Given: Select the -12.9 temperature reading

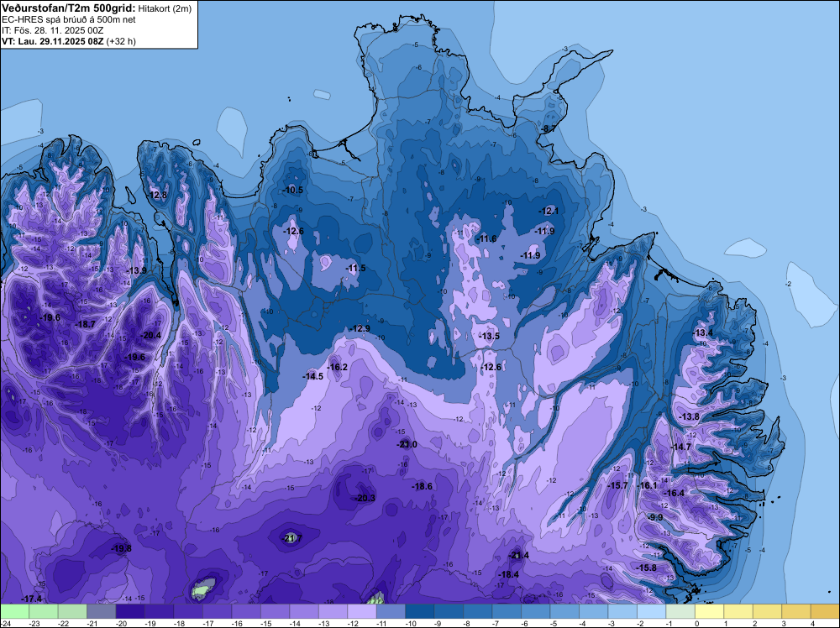Looking at the screenshot, I should pos(360,328).
